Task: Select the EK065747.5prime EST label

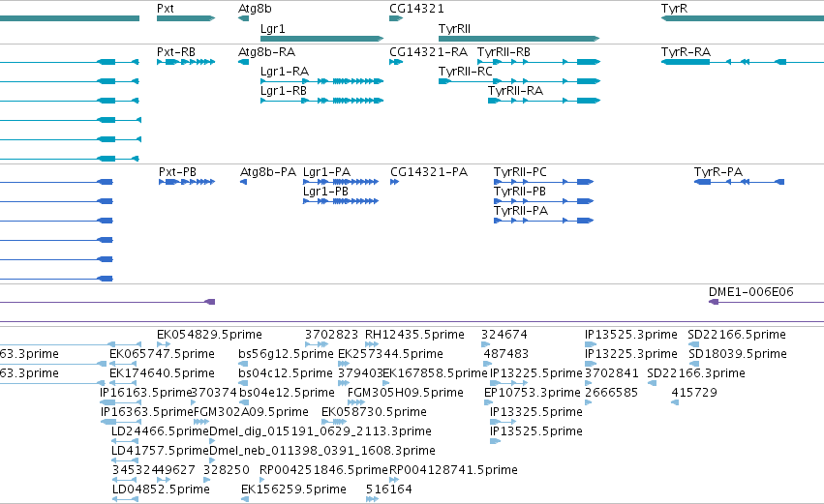Action: (x=162, y=354)
